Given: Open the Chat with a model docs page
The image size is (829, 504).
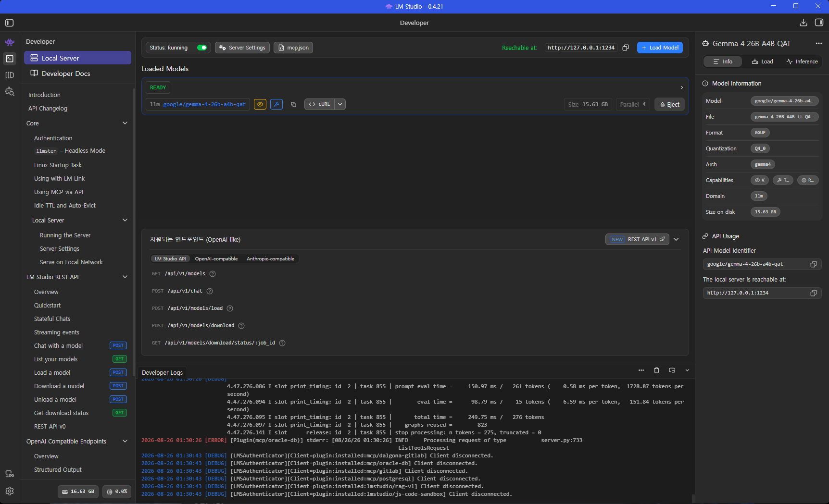Looking at the screenshot, I should pos(58,345).
